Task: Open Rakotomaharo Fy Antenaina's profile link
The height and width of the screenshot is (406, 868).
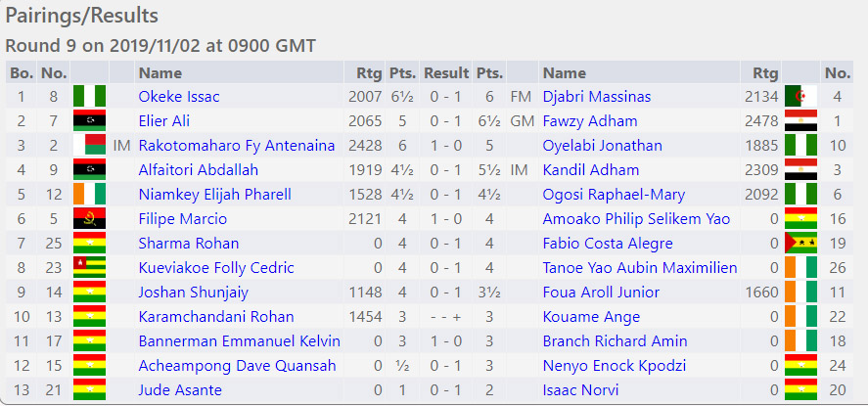Action: click(x=237, y=146)
